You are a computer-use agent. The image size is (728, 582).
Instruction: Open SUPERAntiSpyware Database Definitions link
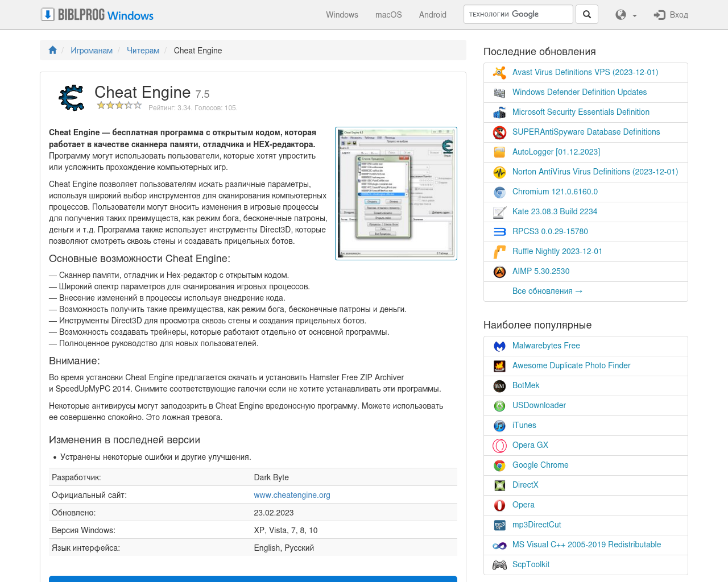(x=586, y=132)
